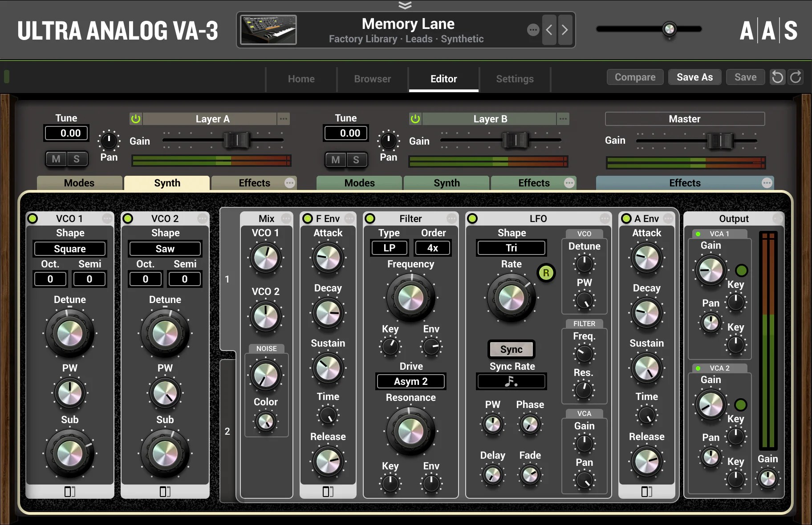This screenshot has height=525, width=812.
Task: Solo Layer B with the S button
Action: click(356, 160)
